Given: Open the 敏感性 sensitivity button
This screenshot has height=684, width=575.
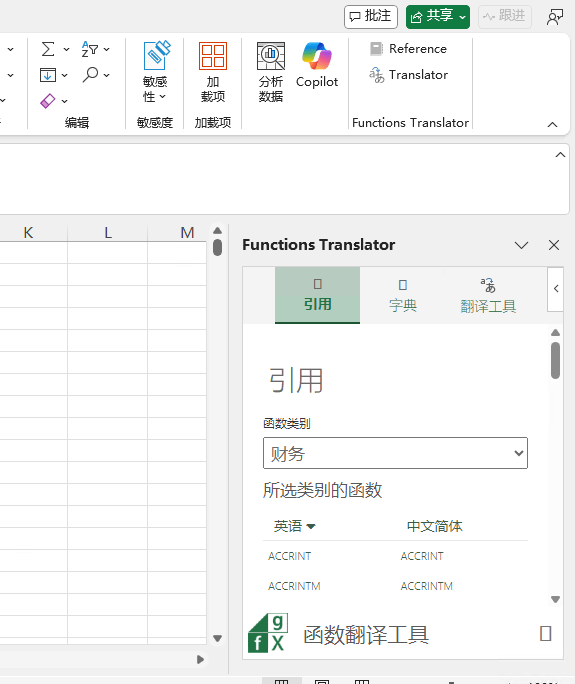Looking at the screenshot, I should tap(155, 72).
